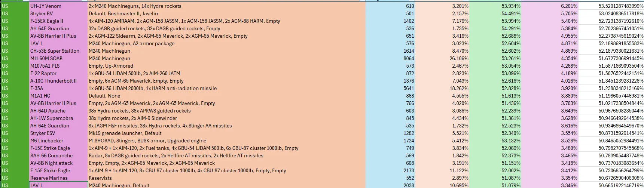Select the count value 2173
Viewport: 644px width, 188px height.
point(390,170)
